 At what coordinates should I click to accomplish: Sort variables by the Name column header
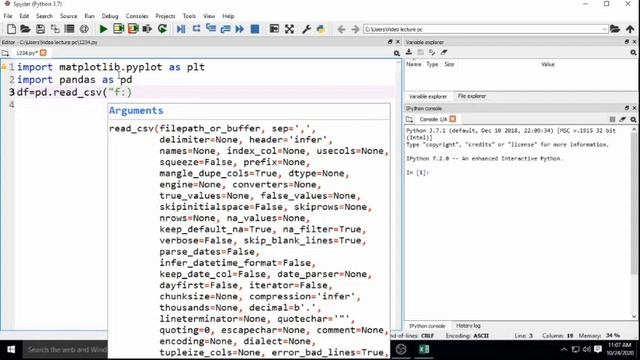coord(413,64)
